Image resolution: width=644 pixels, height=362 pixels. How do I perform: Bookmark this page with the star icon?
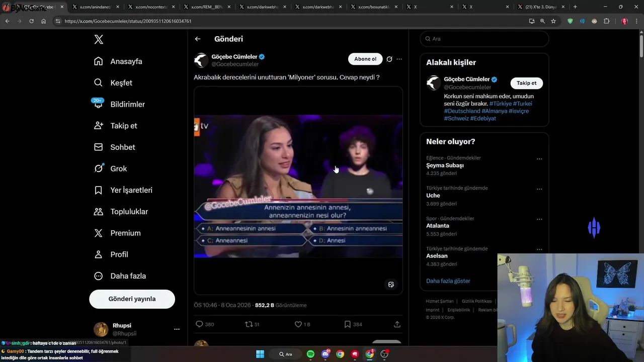point(553,21)
